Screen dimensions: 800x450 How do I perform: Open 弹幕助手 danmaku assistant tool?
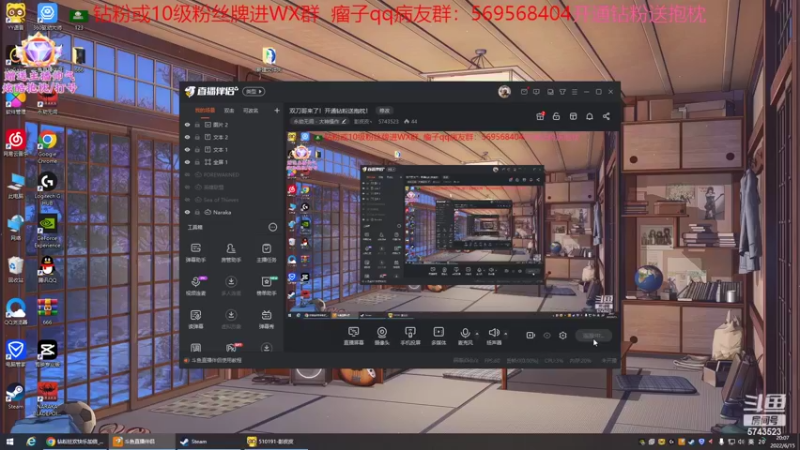tap(195, 252)
